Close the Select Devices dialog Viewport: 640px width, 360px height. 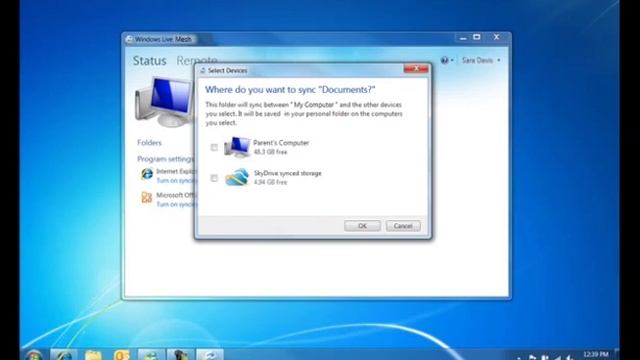pos(416,69)
